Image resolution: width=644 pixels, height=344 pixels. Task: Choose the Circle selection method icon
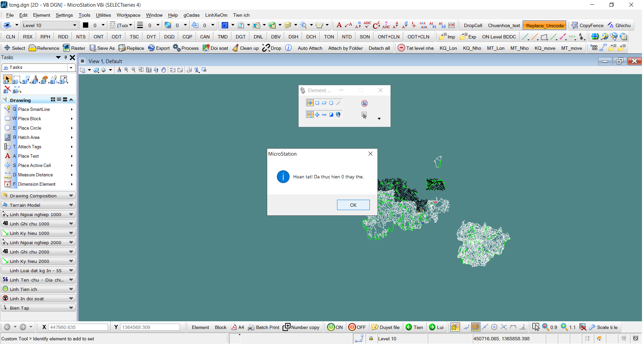pos(331,103)
